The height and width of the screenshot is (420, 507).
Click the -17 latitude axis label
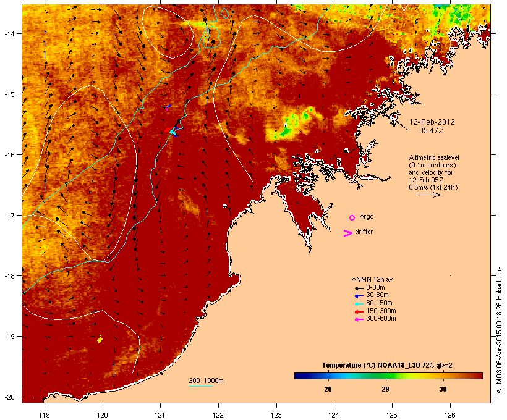(x=9, y=215)
